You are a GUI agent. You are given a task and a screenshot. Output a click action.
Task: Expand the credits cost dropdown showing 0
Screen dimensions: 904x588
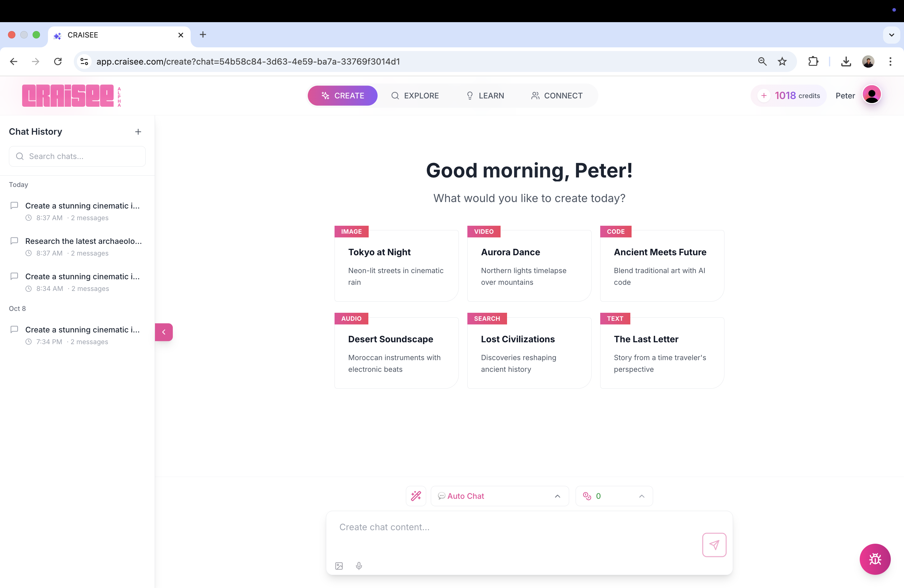pyautogui.click(x=614, y=496)
